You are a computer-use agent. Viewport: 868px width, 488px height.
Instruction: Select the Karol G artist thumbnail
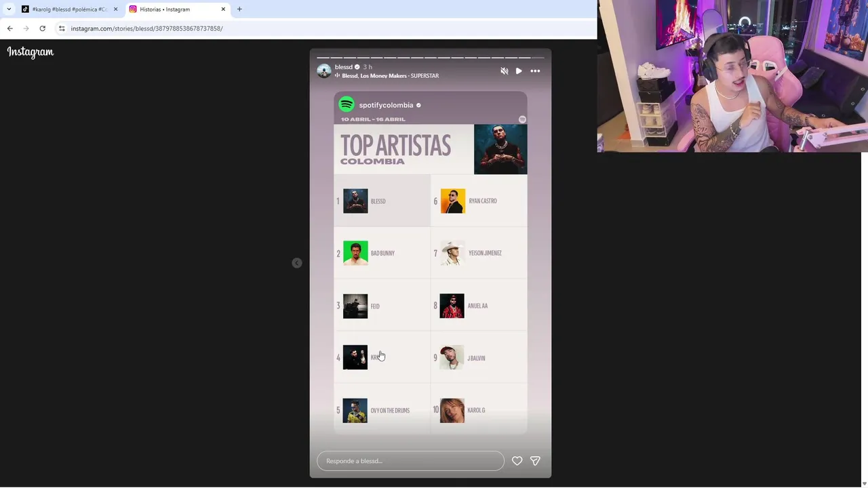452,410
